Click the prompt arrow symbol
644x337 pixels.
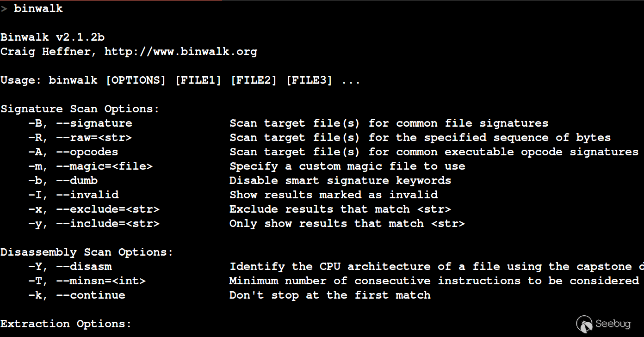point(4,9)
